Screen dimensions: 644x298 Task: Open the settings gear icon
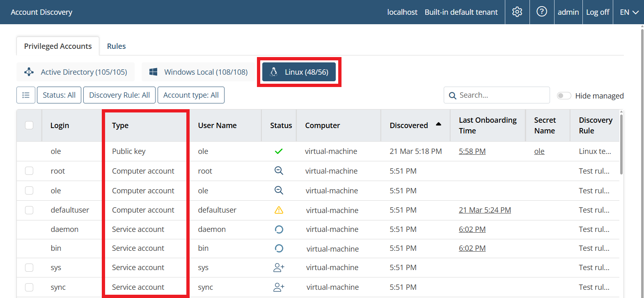[x=517, y=12]
